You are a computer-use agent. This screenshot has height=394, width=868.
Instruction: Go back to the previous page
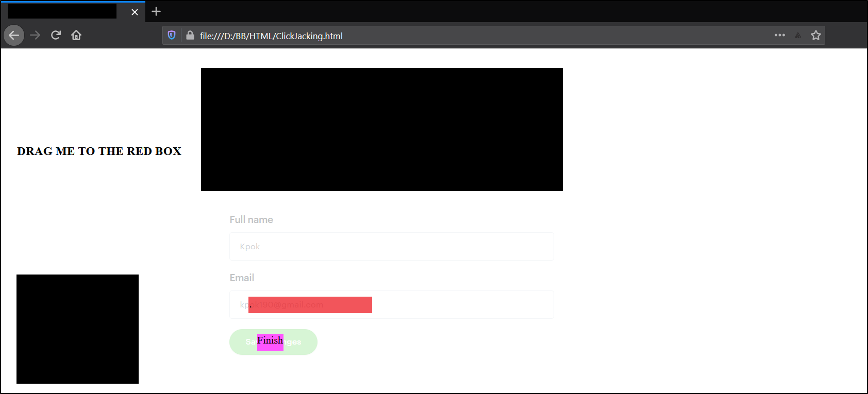[x=14, y=35]
